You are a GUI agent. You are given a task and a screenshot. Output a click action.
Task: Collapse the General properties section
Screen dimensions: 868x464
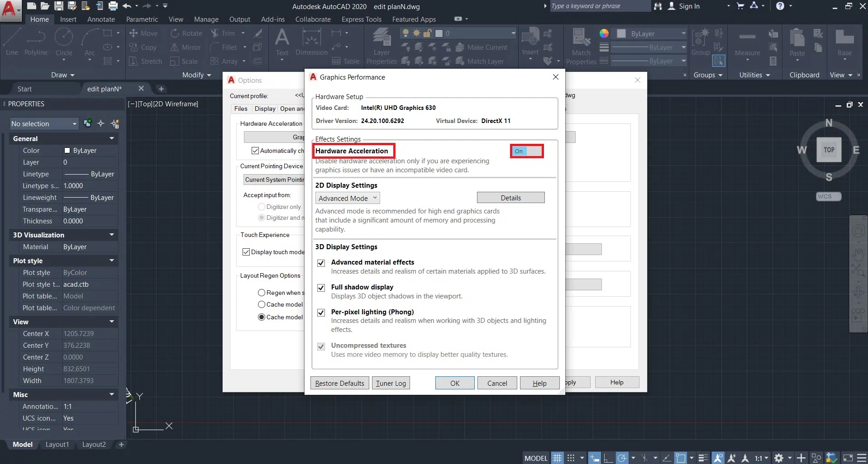click(112, 138)
